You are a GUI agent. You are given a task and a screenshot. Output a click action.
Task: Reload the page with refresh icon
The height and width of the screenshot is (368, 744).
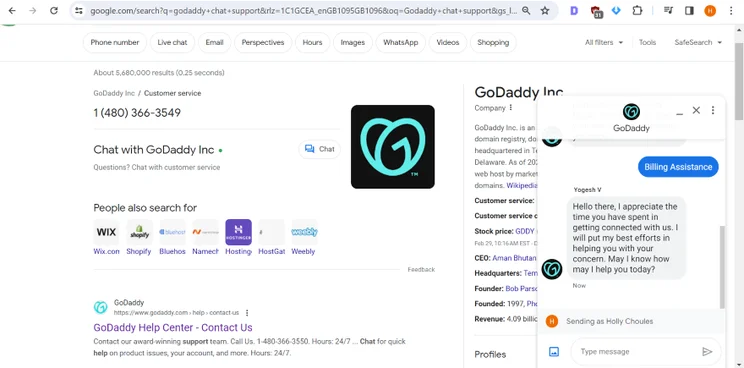point(54,10)
